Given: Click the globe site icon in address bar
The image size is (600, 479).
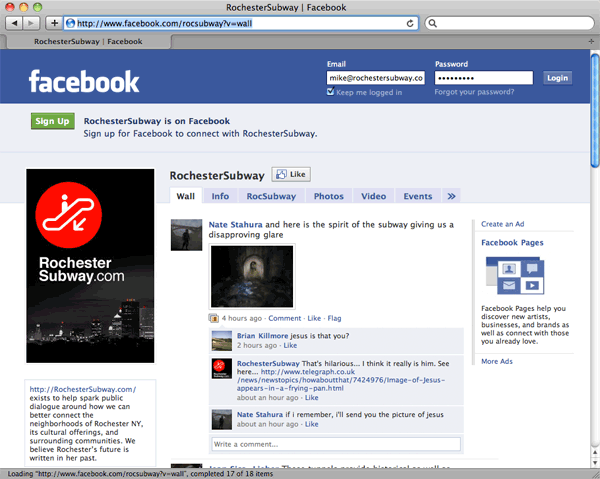Looking at the screenshot, I should pyautogui.click(x=70, y=23).
